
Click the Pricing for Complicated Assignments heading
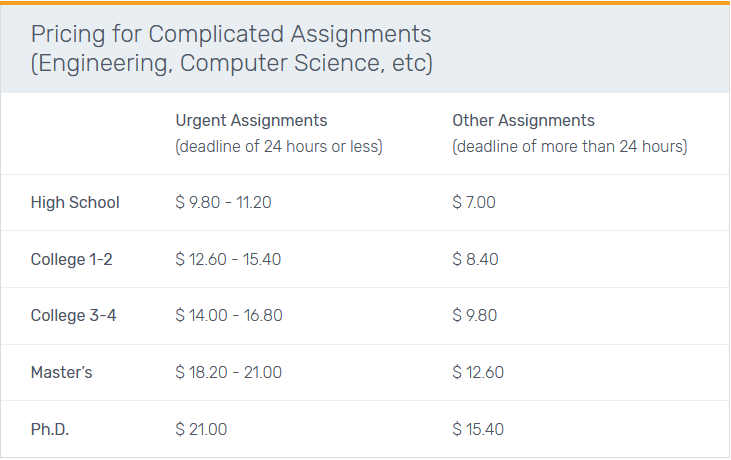click(231, 48)
